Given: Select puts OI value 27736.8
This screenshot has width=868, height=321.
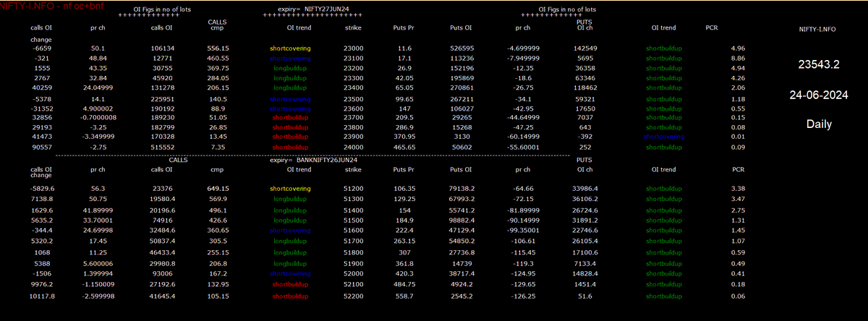Looking at the screenshot, I should point(461,253).
